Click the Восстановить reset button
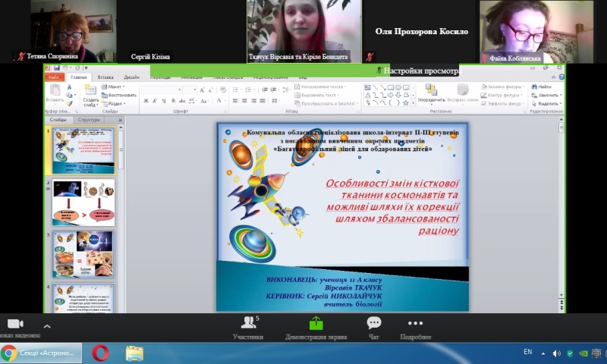This screenshot has width=607, height=364. [x=119, y=95]
